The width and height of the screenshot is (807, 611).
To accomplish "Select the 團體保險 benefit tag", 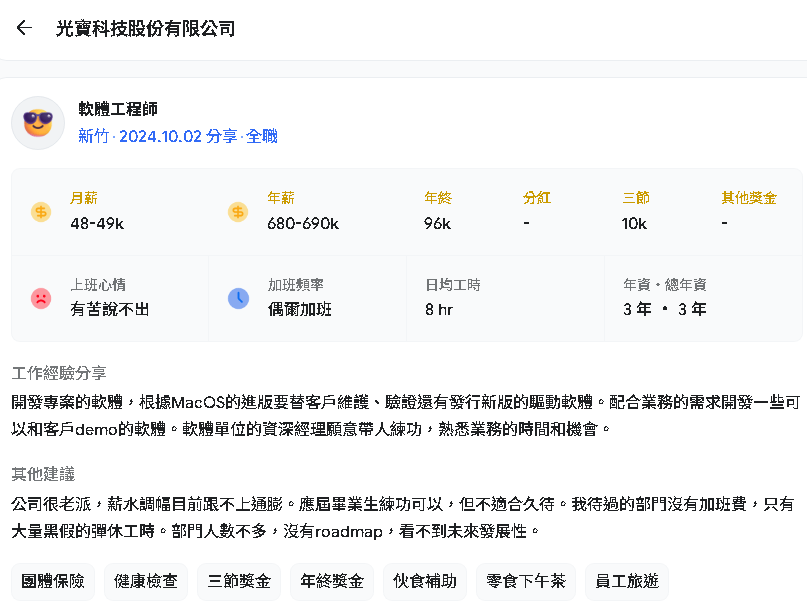I will pos(53,582).
